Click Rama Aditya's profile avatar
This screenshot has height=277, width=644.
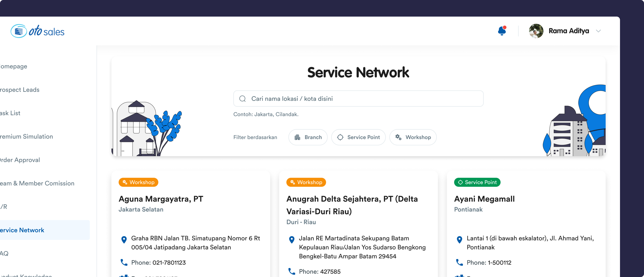[x=536, y=31]
